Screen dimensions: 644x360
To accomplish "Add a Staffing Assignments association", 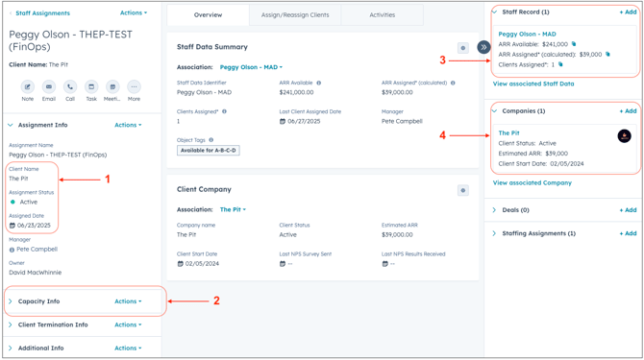I will (x=628, y=233).
